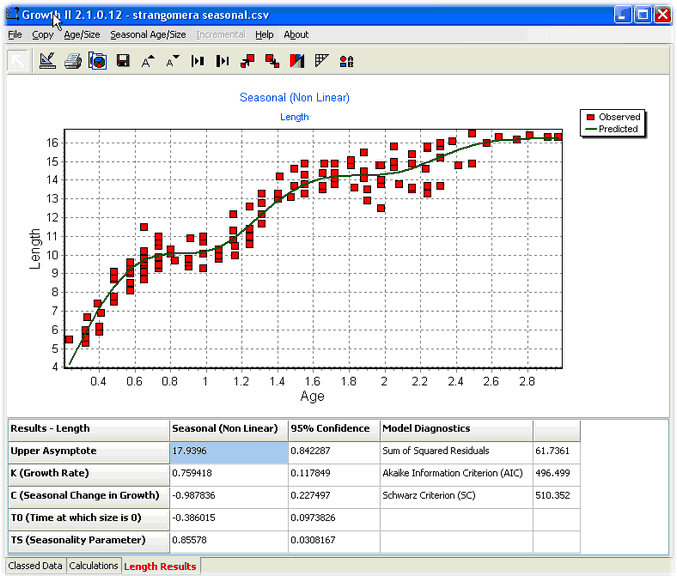Click C (Seasonal Change in Growth) row header
This screenshot has height=576, width=677.
pyautogui.click(x=89, y=496)
